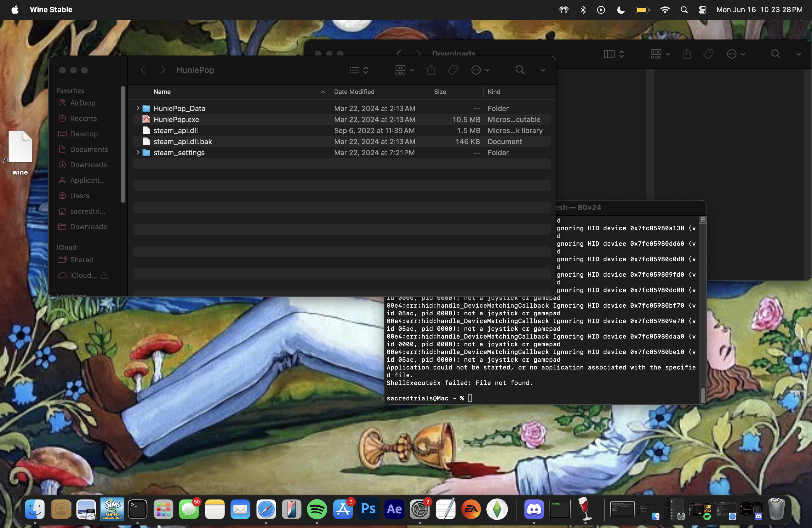
Task: Click the Terminal window scrollbar
Action: click(703, 395)
